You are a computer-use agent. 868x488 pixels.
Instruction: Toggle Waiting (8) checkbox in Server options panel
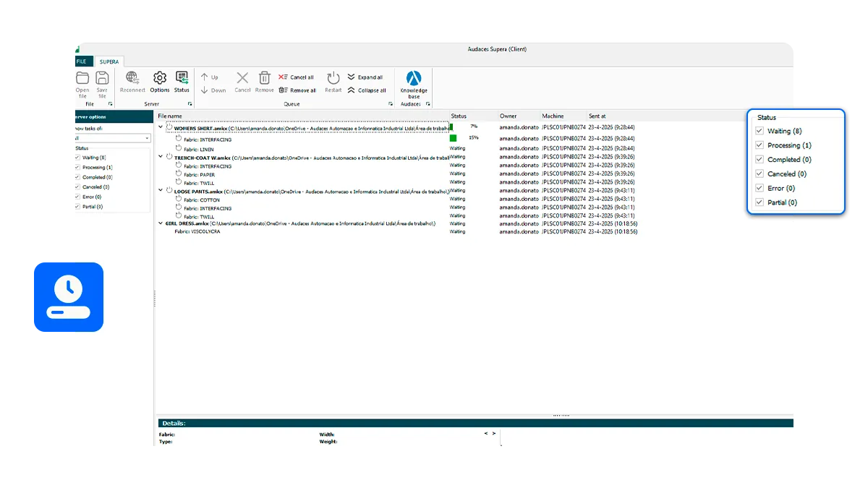tap(77, 157)
